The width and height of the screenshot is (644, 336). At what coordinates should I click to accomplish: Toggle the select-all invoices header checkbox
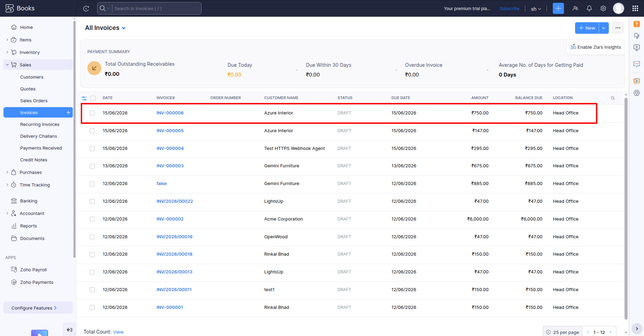pos(93,98)
